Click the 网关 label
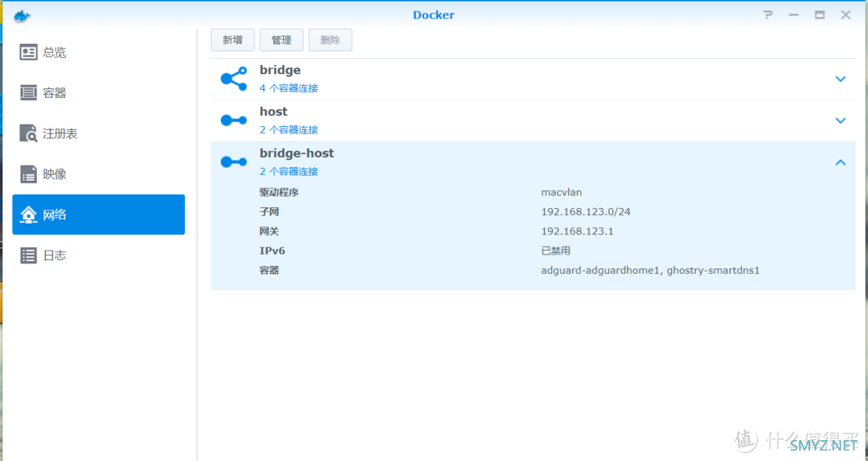The width and height of the screenshot is (868, 461). pos(269,231)
